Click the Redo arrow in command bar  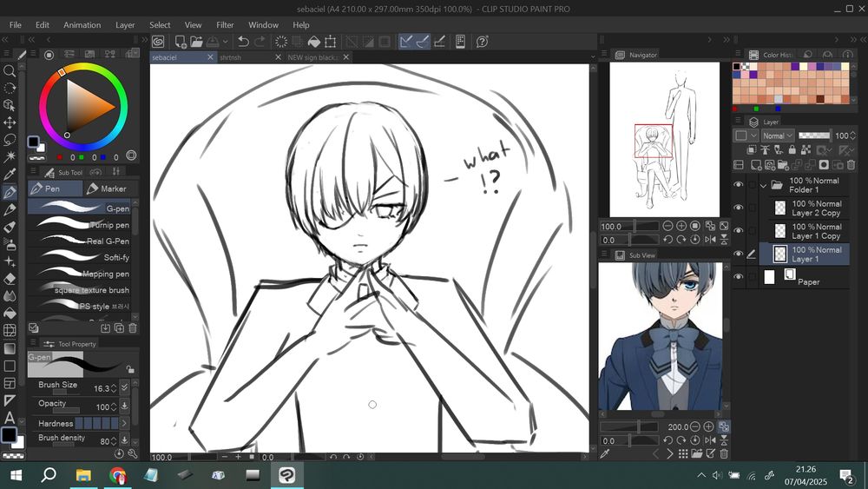pyautogui.click(x=260, y=42)
